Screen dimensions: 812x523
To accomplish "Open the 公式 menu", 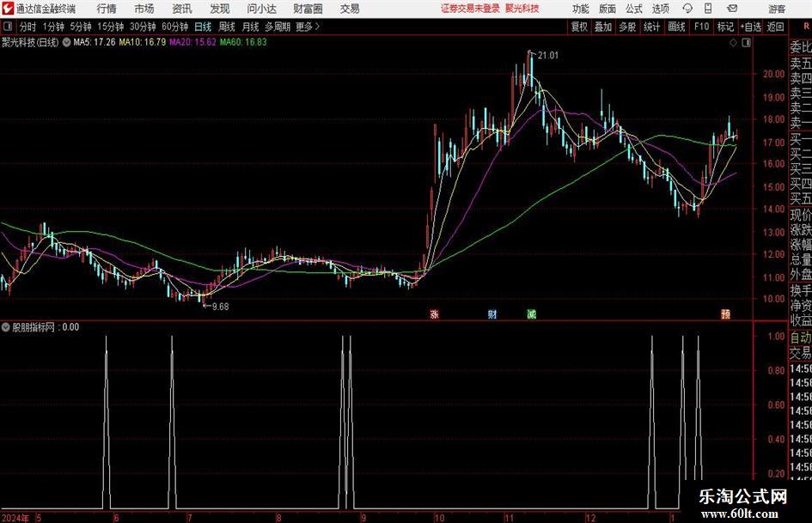I will (633, 9).
